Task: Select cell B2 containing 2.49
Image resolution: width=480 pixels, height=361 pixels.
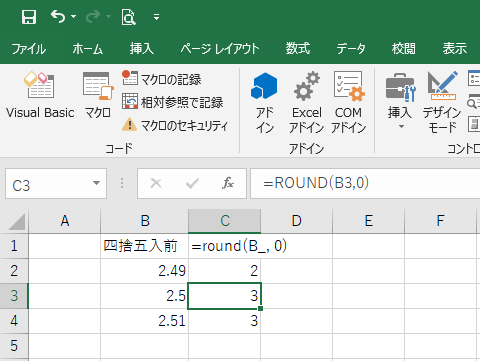Action: click(144, 271)
